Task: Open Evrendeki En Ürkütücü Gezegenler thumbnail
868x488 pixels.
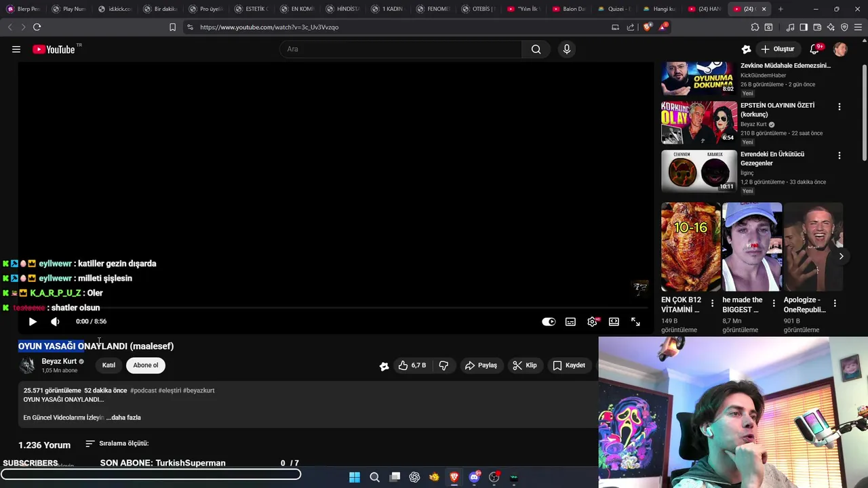Action: coord(698,171)
